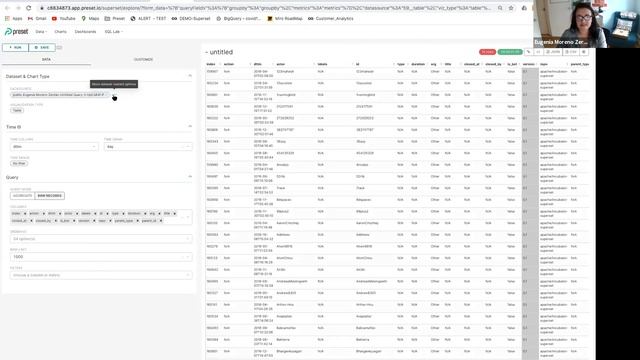Screen dimensions: 640x360
Task: Click the icon next to the SAVE button
Action: pos(60,47)
